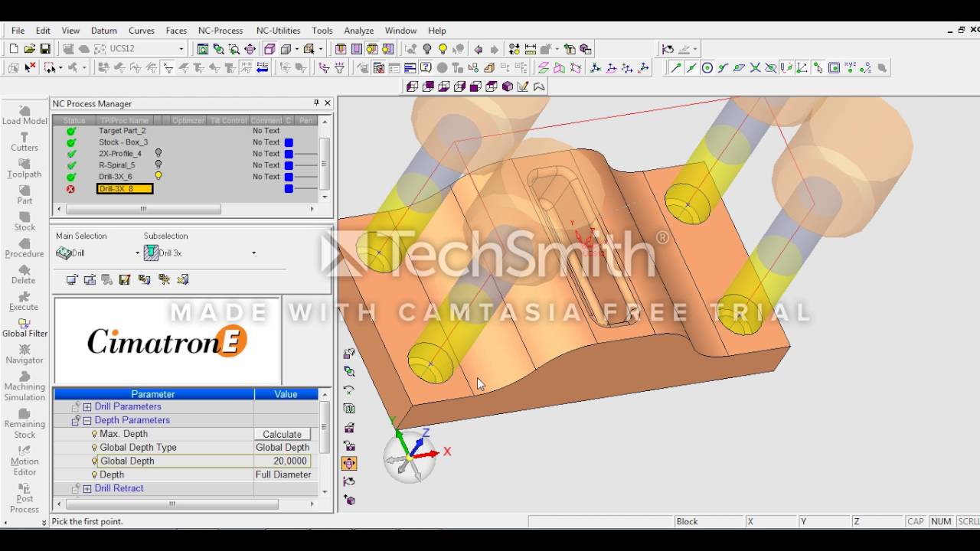Click the New file icon
Viewport: 980px width, 551px height.
coord(14,49)
